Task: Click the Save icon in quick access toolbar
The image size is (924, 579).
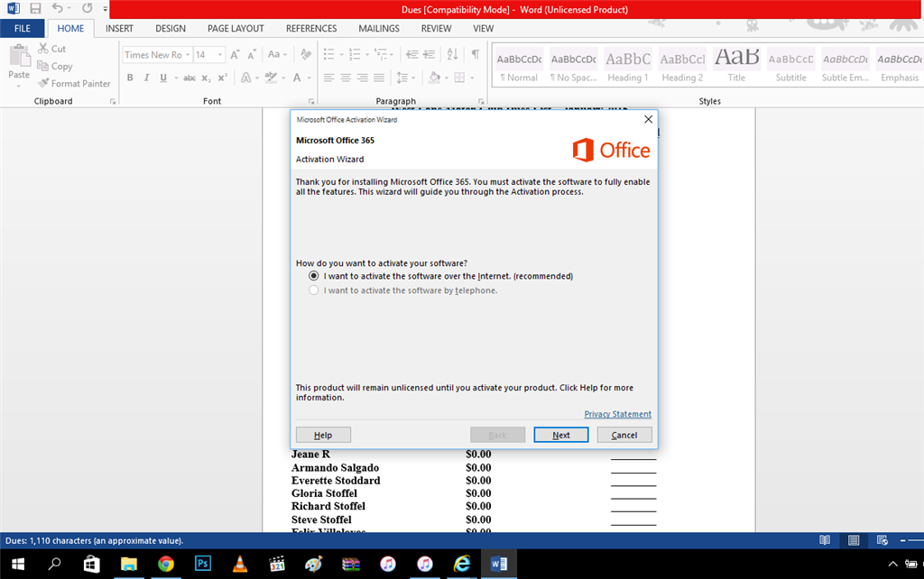Action: (x=35, y=9)
